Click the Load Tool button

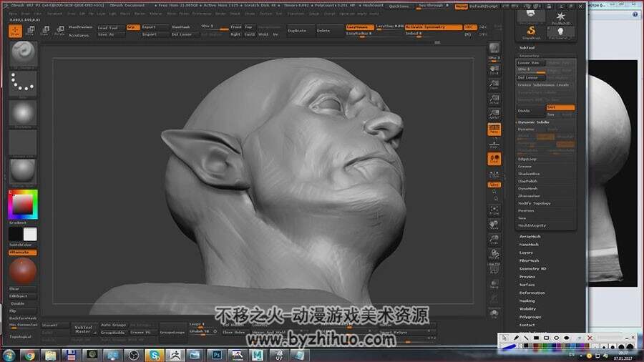click(x=111, y=27)
